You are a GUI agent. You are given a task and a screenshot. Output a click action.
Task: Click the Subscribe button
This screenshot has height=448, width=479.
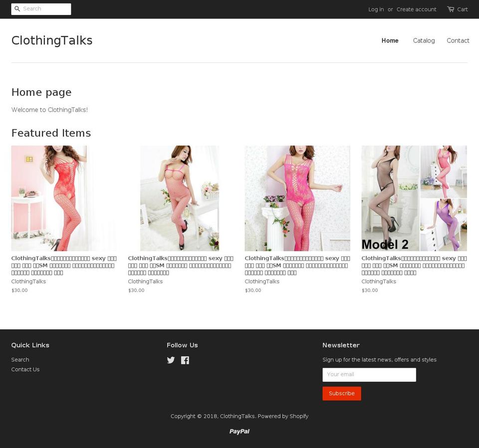(341, 393)
